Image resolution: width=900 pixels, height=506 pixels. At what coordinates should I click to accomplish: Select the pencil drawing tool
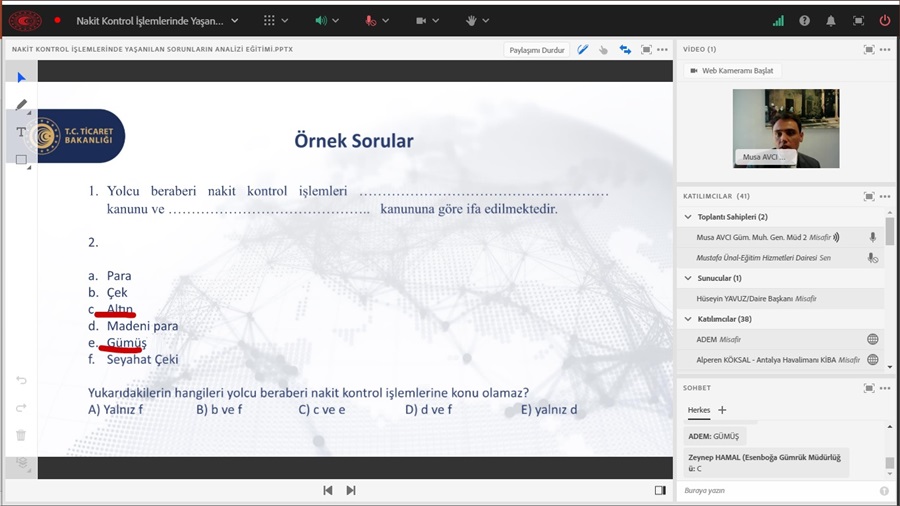click(x=21, y=104)
